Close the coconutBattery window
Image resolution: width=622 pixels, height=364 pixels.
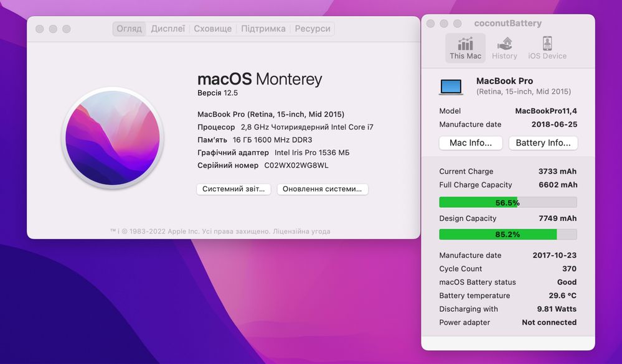pyautogui.click(x=430, y=24)
